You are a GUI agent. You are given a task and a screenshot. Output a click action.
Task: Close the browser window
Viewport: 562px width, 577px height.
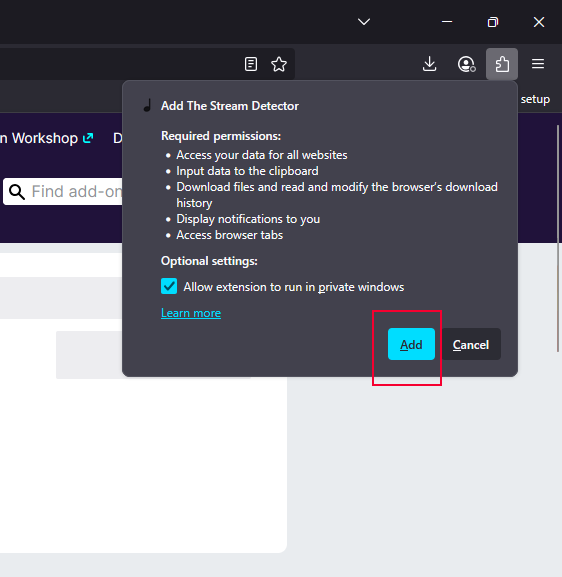539,22
